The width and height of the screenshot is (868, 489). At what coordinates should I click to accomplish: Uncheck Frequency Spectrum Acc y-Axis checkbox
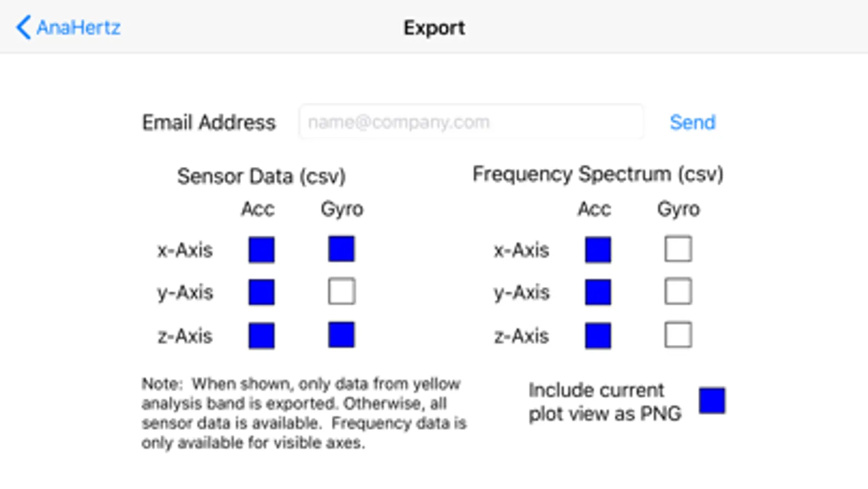(x=598, y=292)
